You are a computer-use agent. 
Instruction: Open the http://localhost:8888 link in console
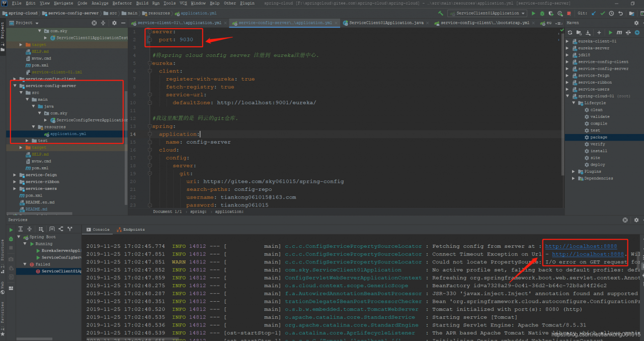click(581, 246)
